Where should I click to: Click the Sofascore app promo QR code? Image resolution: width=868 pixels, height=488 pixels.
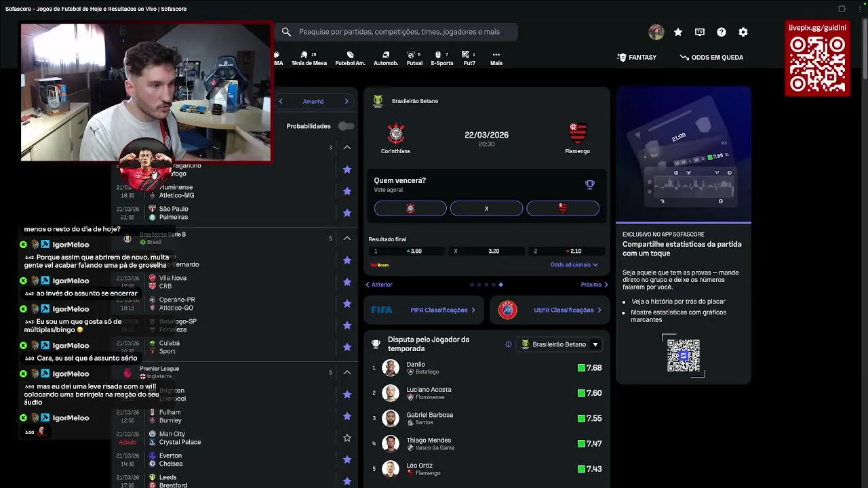pyautogui.click(x=683, y=355)
